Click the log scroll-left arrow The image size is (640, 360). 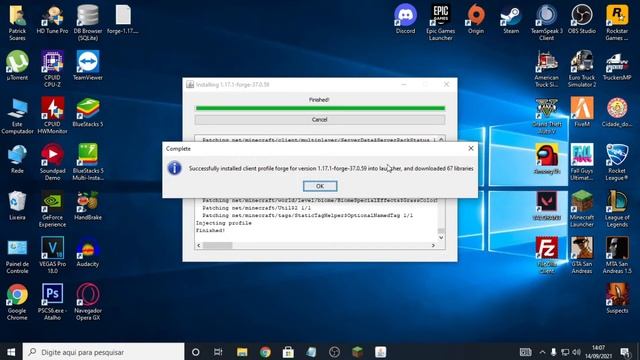(x=199, y=245)
